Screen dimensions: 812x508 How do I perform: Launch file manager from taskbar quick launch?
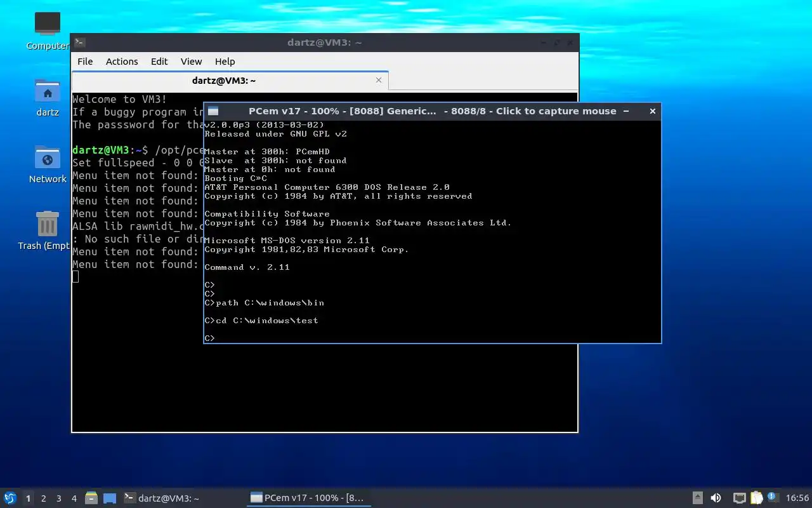pyautogui.click(x=91, y=498)
